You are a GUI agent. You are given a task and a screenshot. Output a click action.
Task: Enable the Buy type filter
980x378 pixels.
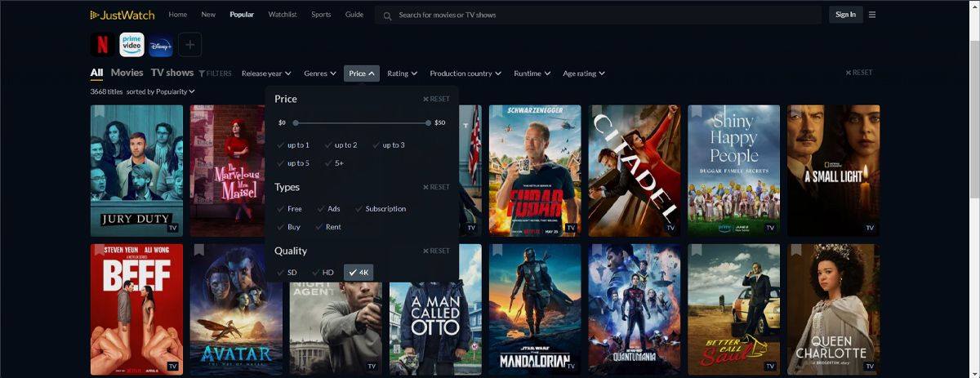tap(289, 227)
